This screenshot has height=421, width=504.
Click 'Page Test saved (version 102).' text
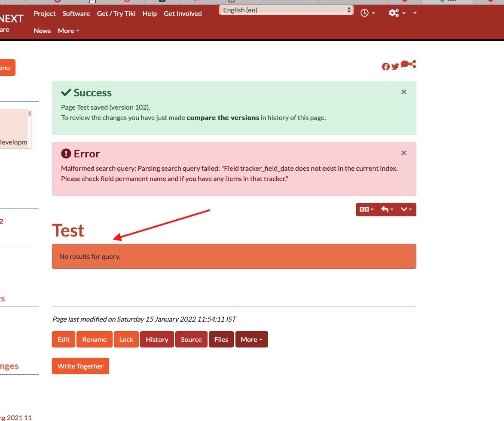coord(106,108)
